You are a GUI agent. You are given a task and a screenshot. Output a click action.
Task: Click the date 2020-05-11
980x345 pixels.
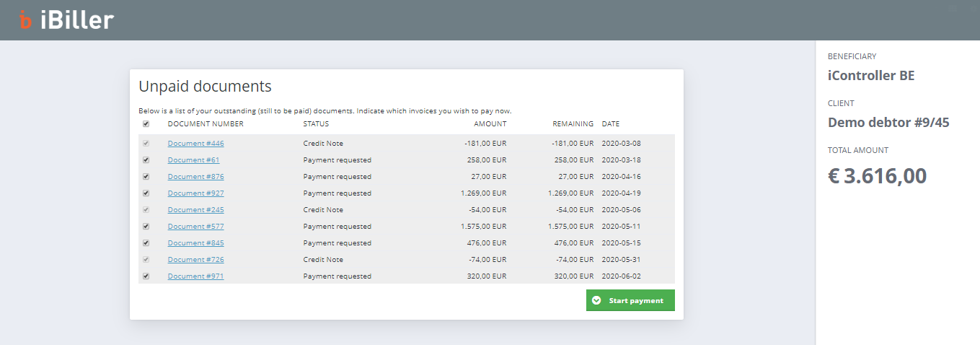pyautogui.click(x=622, y=226)
